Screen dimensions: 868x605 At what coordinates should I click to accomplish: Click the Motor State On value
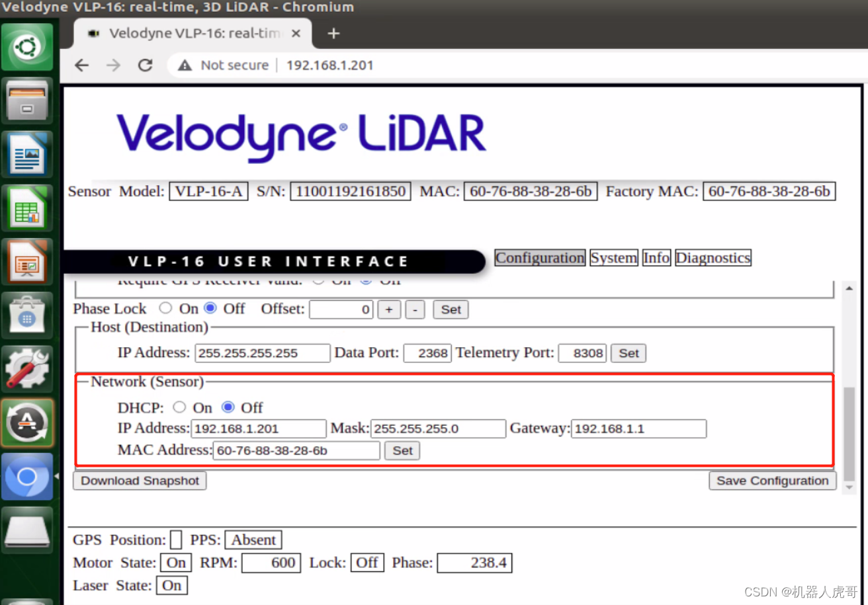pyautogui.click(x=176, y=563)
